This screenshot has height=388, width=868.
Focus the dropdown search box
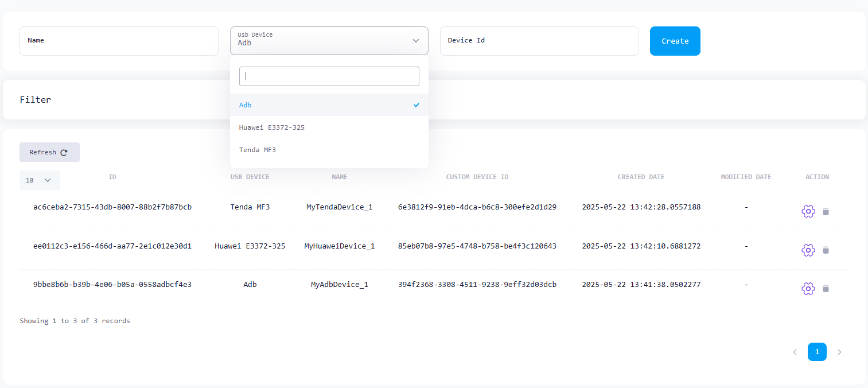tap(329, 76)
